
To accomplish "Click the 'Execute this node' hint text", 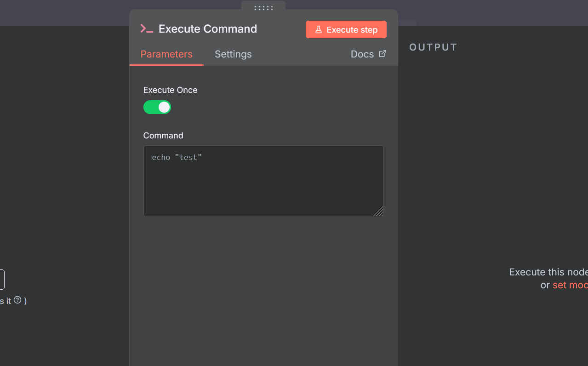I will (548, 272).
